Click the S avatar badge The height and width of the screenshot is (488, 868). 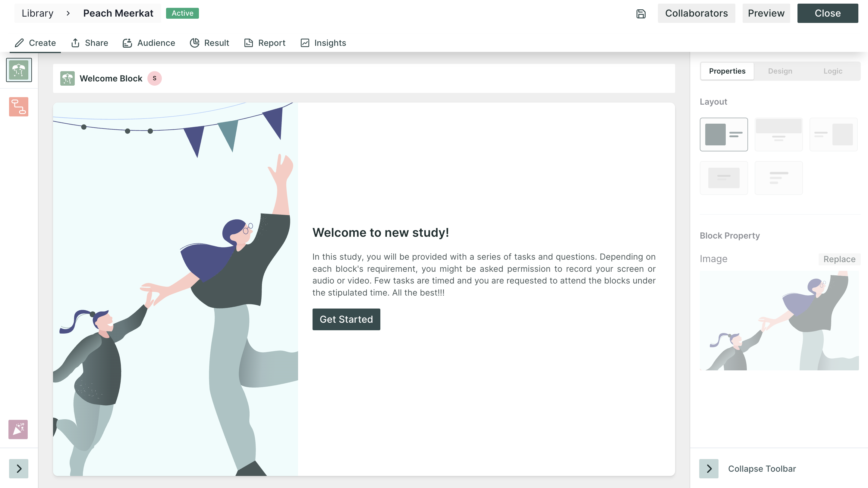coord(154,78)
